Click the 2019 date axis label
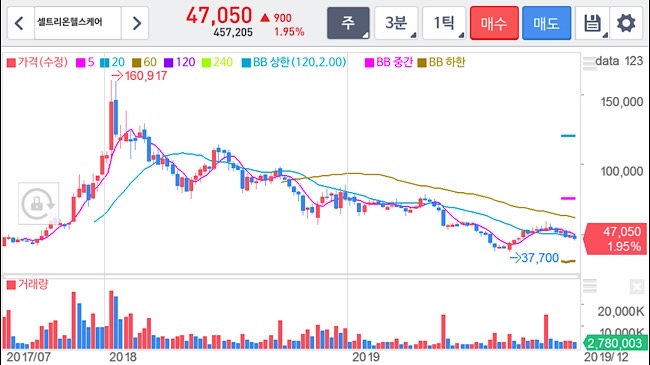650x365 pixels. pos(366,357)
